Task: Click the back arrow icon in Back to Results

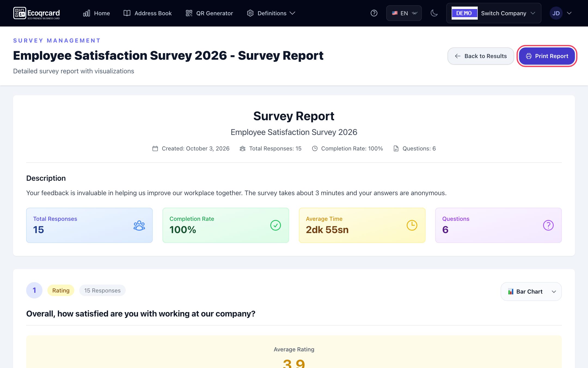Action: click(x=458, y=56)
